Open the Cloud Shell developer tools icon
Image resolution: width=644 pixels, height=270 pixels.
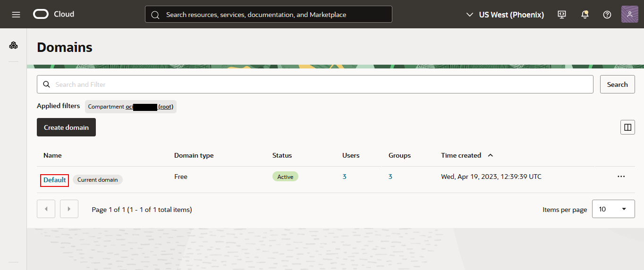pyautogui.click(x=561, y=15)
